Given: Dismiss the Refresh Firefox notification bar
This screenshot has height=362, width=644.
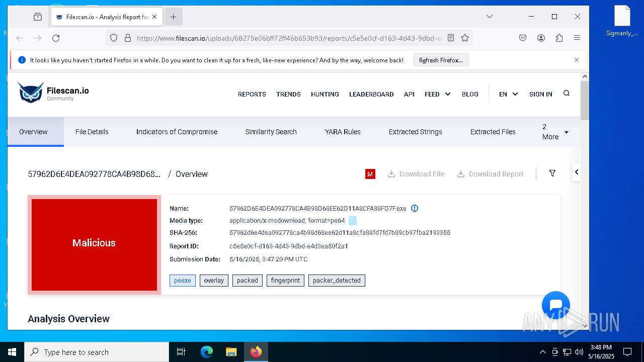Looking at the screenshot, I should (577, 60).
